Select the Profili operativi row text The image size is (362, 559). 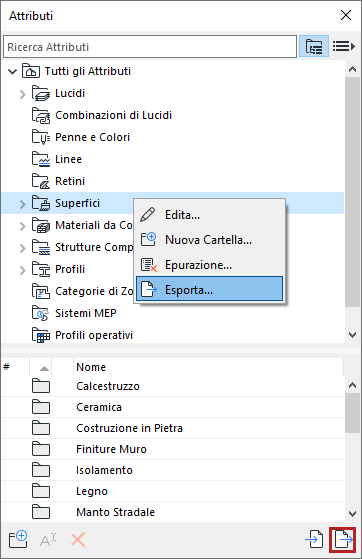(94, 335)
